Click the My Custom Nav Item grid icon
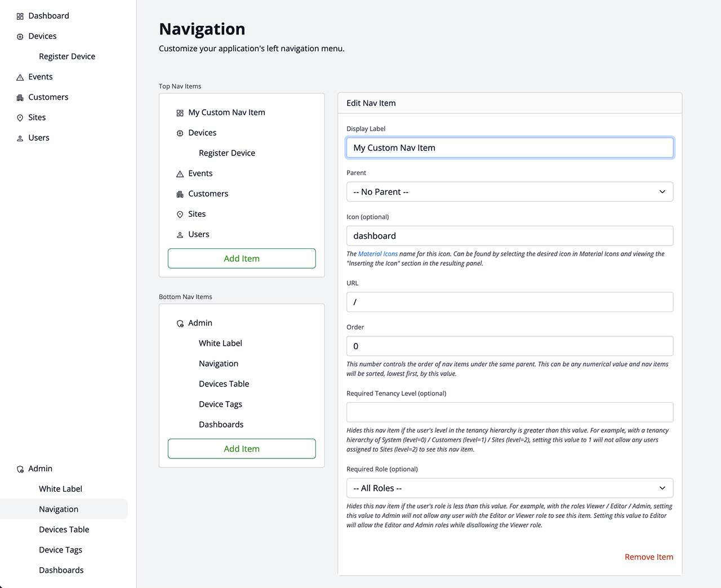 (x=180, y=113)
